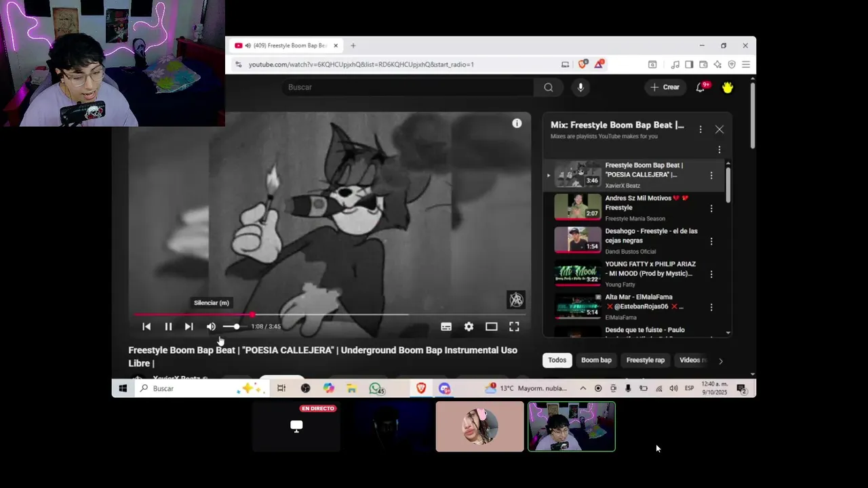The image size is (868, 488).
Task: View site information icon in address bar
Action: [237, 64]
